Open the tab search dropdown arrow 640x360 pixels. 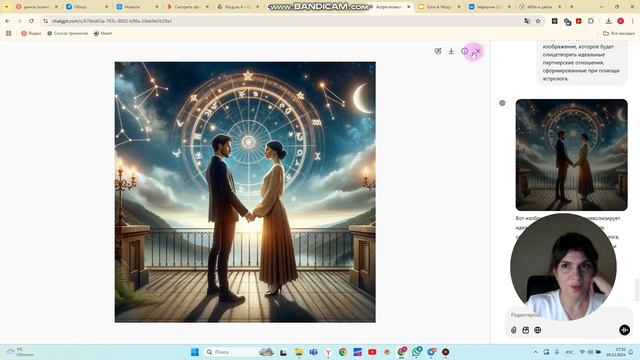tap(6, 7)
